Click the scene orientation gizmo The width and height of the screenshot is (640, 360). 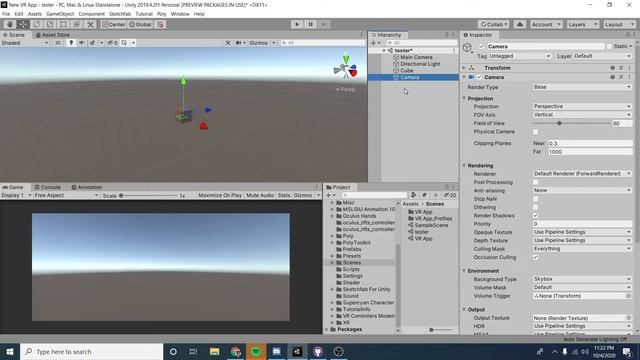[346, 69]
